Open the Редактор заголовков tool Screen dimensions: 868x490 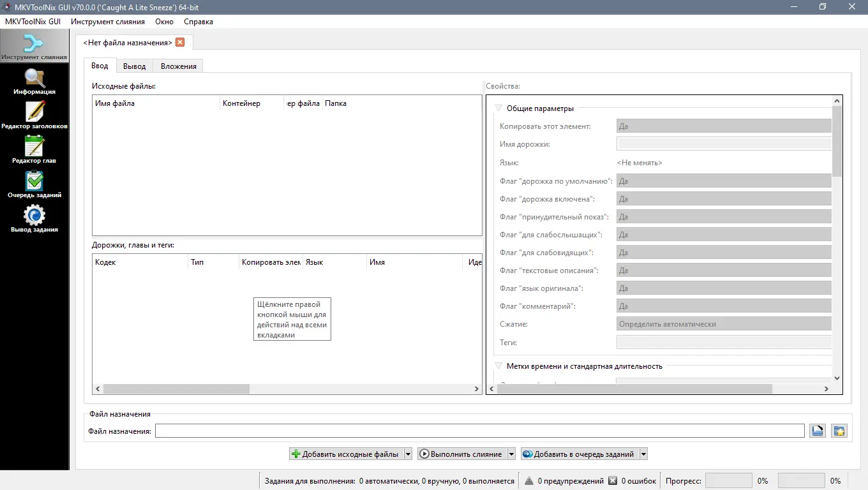(x=34, y=115)
